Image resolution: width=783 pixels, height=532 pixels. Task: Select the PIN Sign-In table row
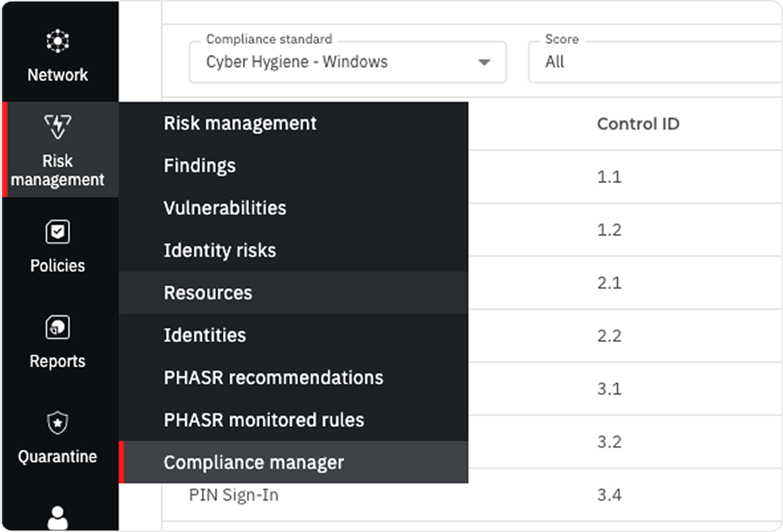(x=472, y=495)
